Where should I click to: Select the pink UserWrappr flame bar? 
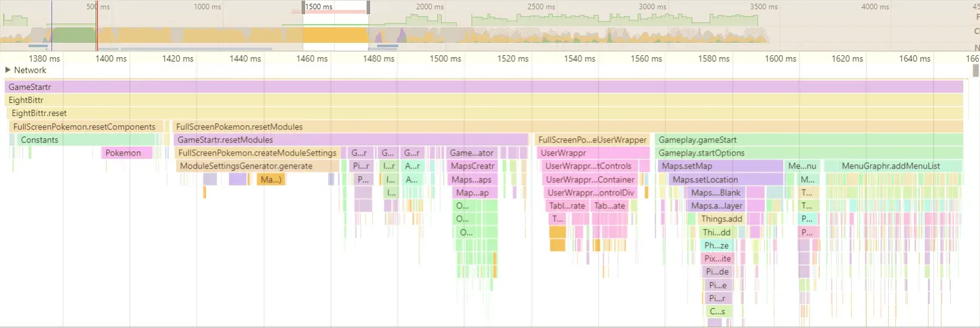click(593, 153)
